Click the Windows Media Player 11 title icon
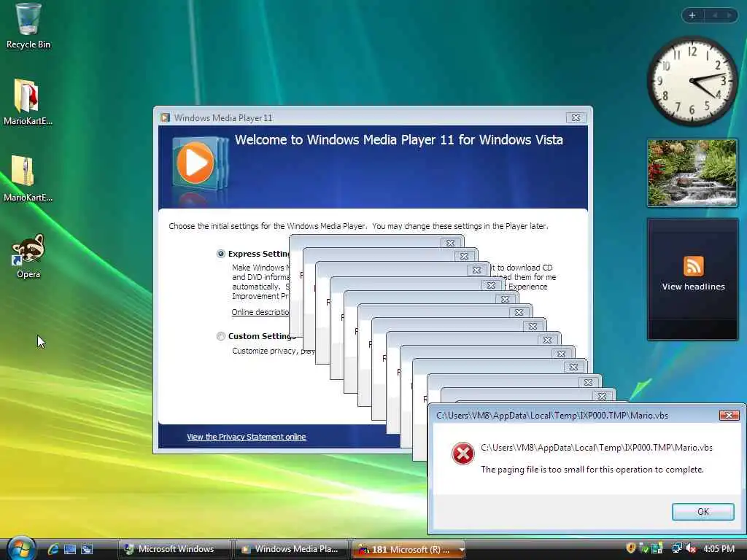 [x=166, y=117]
